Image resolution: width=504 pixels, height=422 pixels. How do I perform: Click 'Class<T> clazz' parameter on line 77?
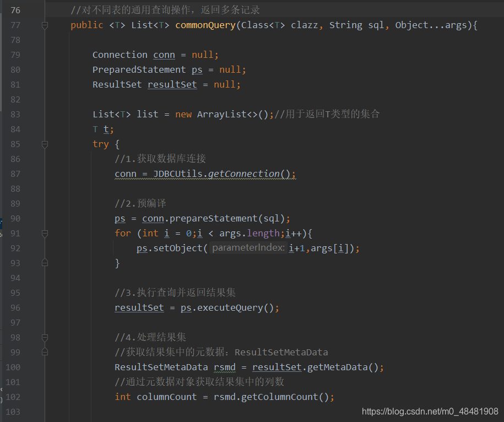279,25
